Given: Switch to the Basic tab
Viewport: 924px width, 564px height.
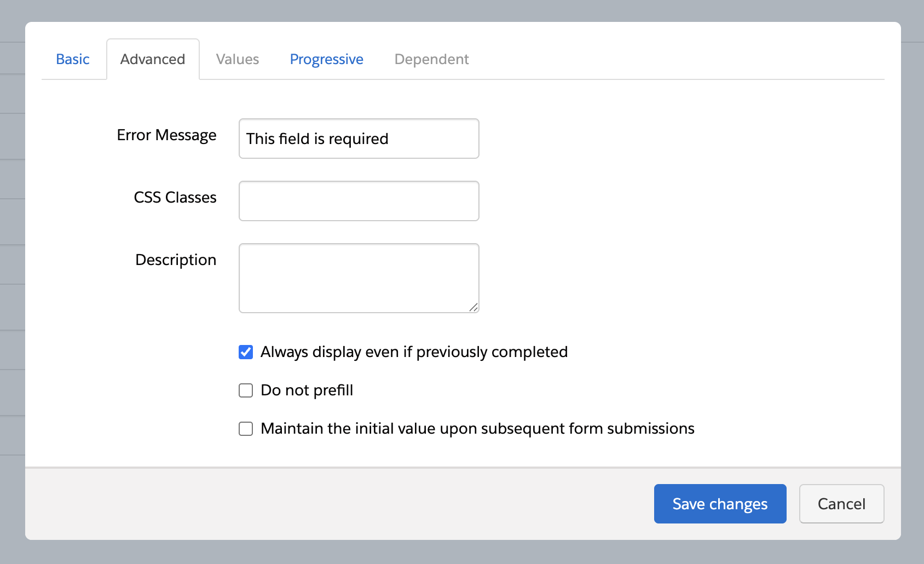Looking at the screenshot, I should click(73, 59).
